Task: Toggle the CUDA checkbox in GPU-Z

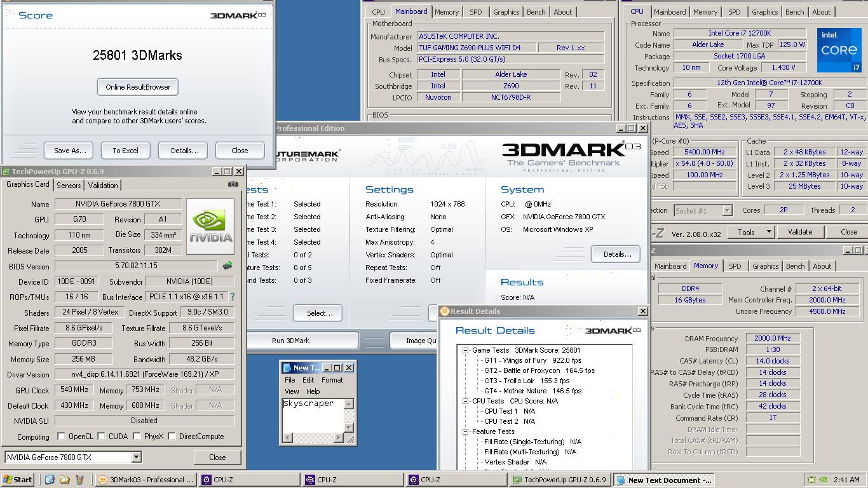Action: coord(101,437)
